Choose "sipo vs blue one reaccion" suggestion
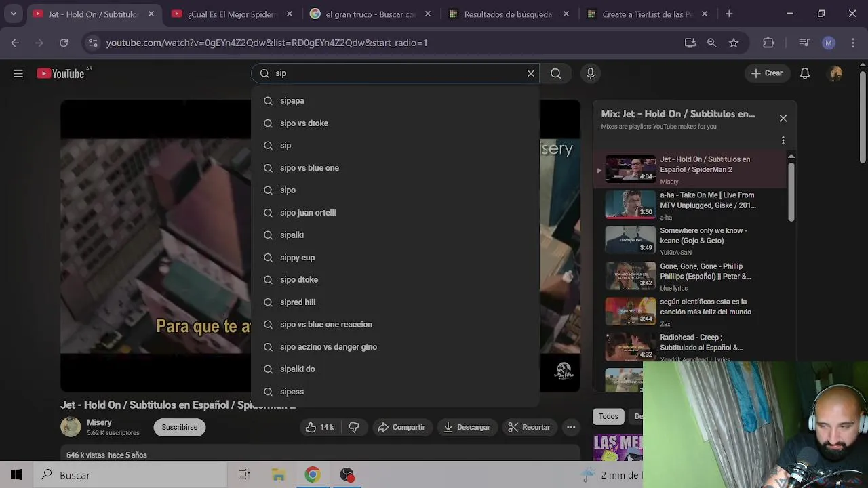 click(x=395, y=324)
